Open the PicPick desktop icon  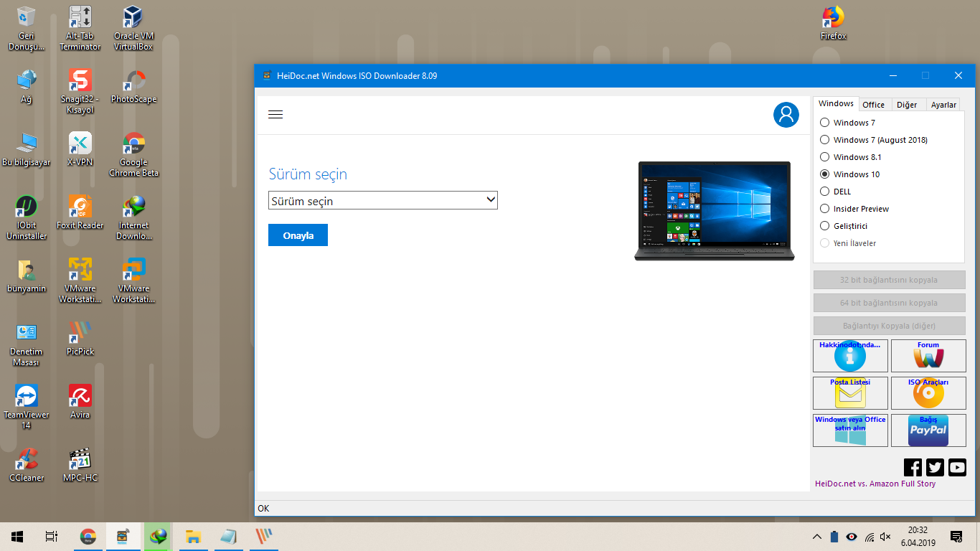[x=80, y=339]
